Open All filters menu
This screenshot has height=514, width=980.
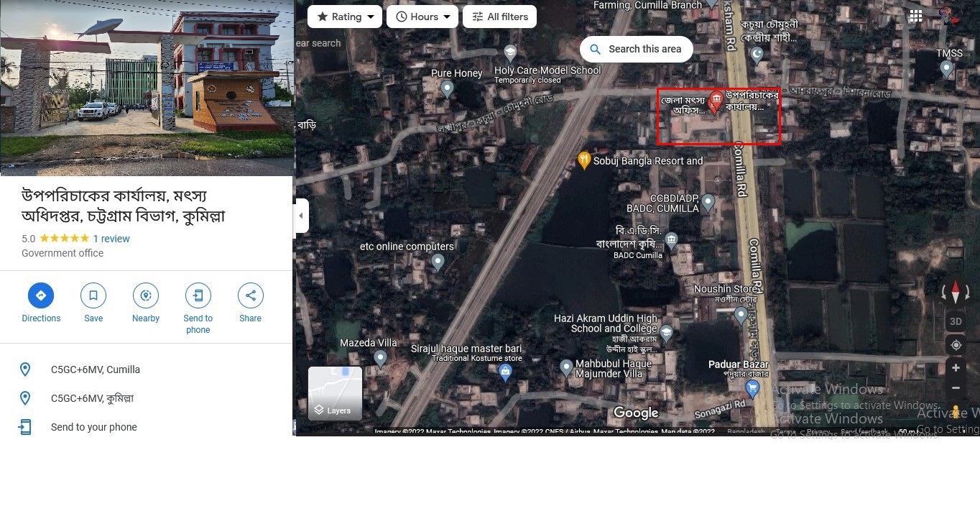(x=499, y=17)
